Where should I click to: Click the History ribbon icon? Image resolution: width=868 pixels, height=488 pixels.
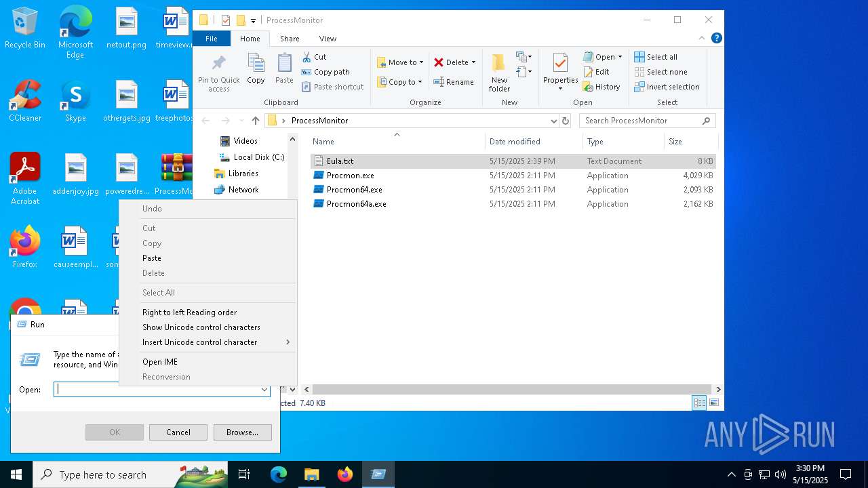point(589,87)
